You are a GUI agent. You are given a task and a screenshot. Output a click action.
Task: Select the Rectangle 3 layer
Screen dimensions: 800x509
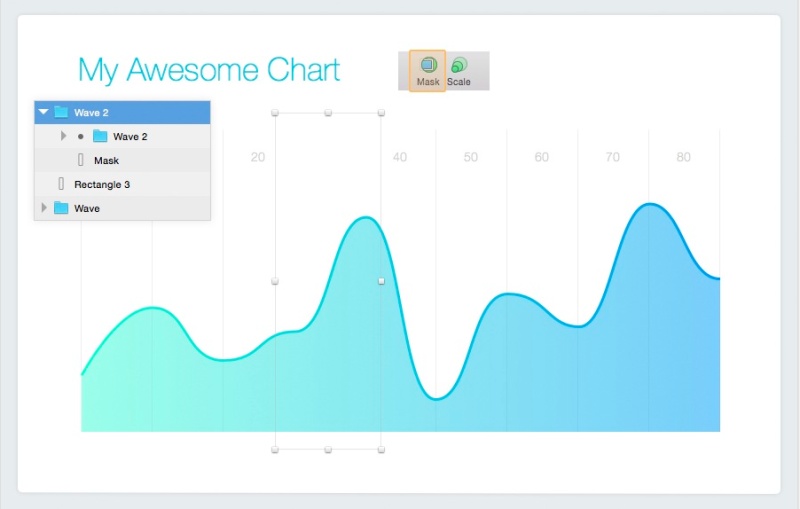tap(102, 184)
